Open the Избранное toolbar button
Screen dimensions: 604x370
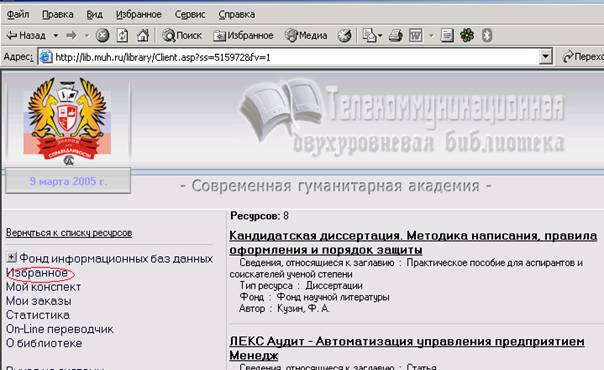tap(243, 36)
